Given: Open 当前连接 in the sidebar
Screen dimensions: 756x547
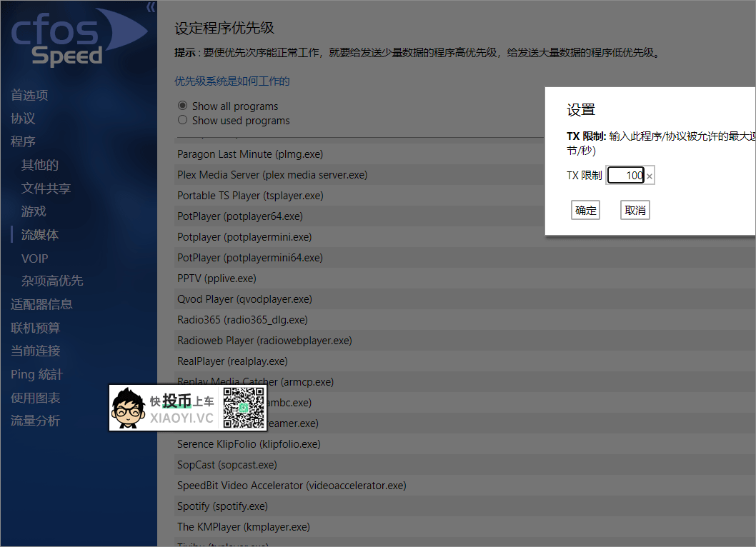Looking at the screenshot, I should (36, 351).
